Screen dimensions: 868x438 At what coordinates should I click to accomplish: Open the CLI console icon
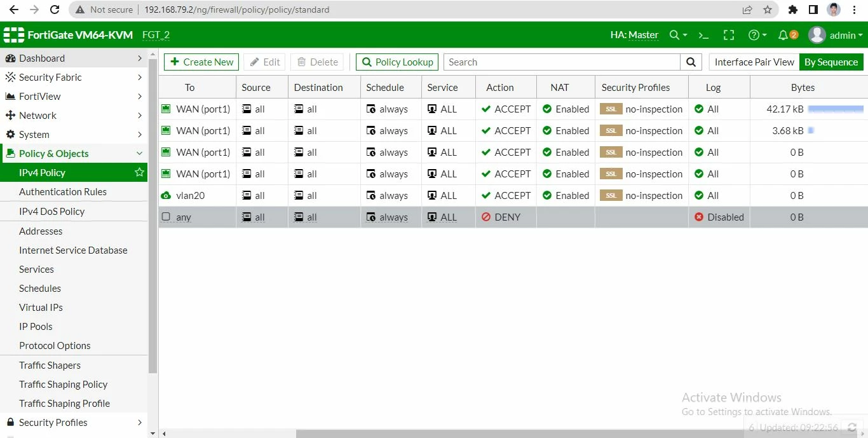tap(703, 35)
